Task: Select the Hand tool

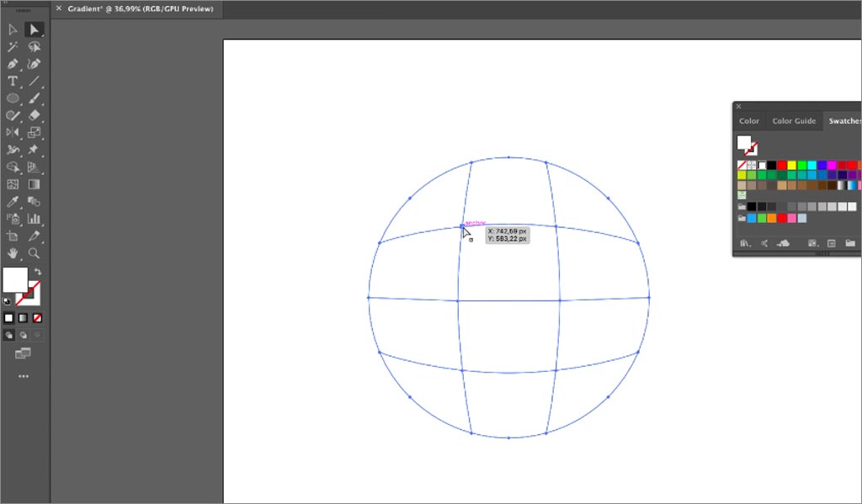Action: coord(12,251)
